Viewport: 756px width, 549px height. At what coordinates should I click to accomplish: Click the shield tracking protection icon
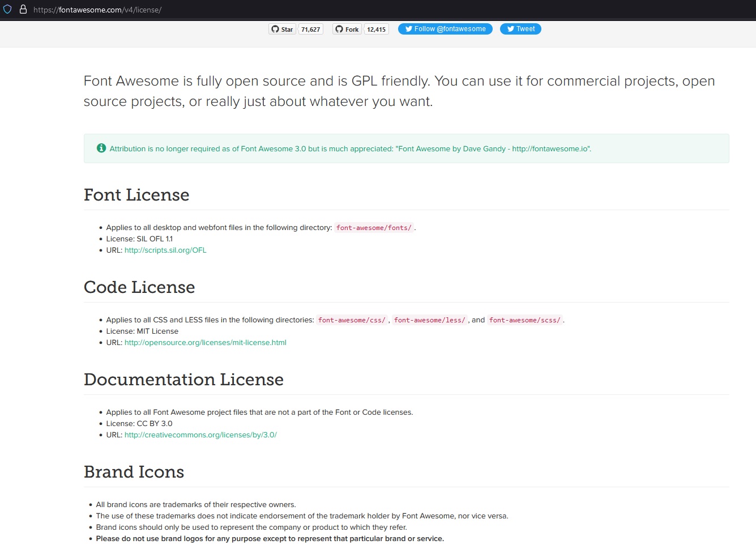[7, 10]
